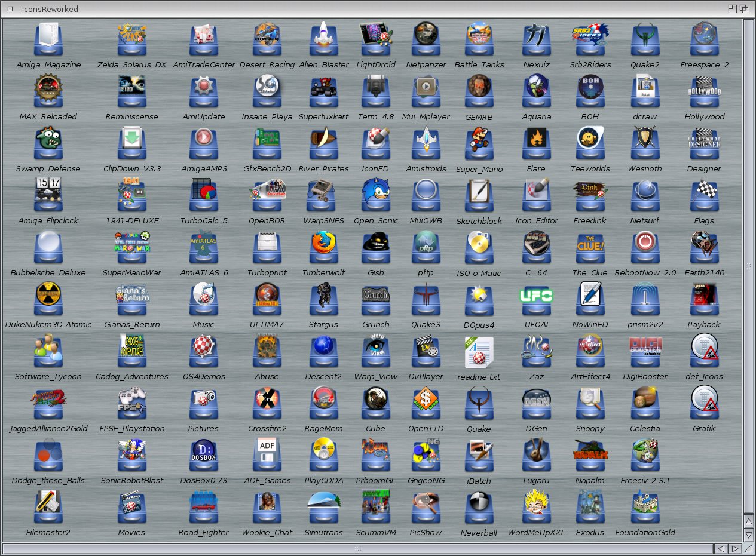Image resolution: width=756 pixels, height=556 pixels.
Task: Open the WordMeUpXXL icon
Action: pos(536,508)
